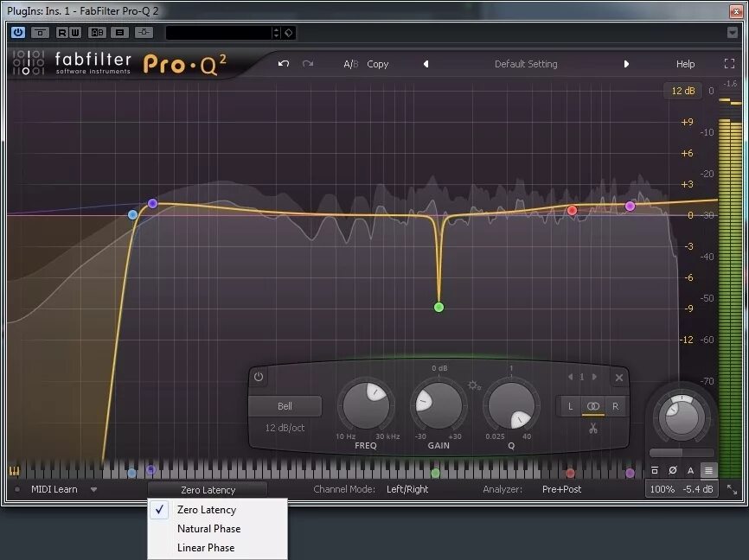
Task: Open Channel Mode Left/Right selector
Action: pyautogui.click(x=407, y=489)
